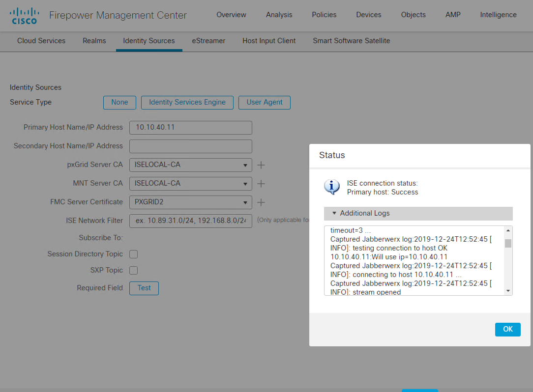The height and width of the screenshot is (392, 533).
Task: Open the AMP menu
Action: point(453,15)
